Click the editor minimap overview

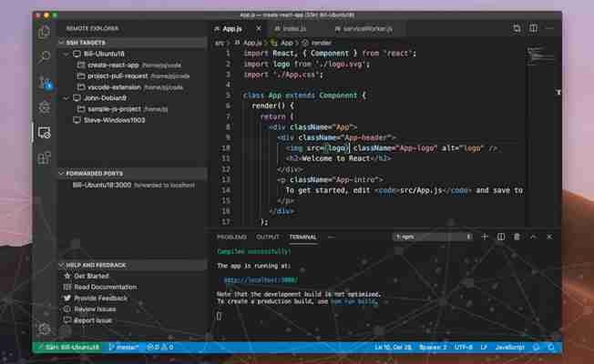coord(541,55)
